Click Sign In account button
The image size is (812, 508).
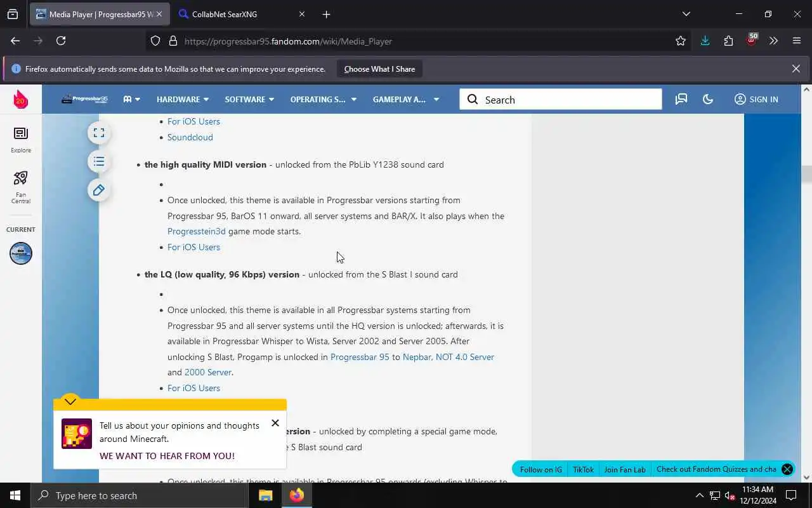756,99
